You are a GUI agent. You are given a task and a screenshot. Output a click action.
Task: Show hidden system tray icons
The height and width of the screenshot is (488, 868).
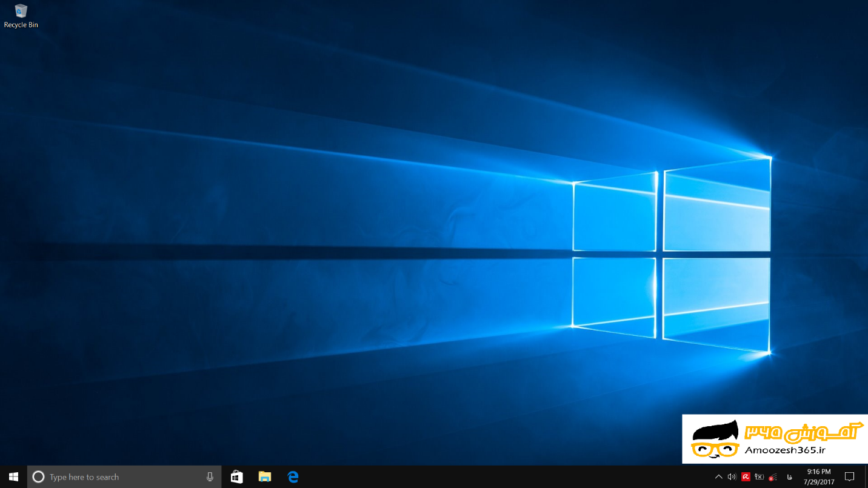coord(718,477)
